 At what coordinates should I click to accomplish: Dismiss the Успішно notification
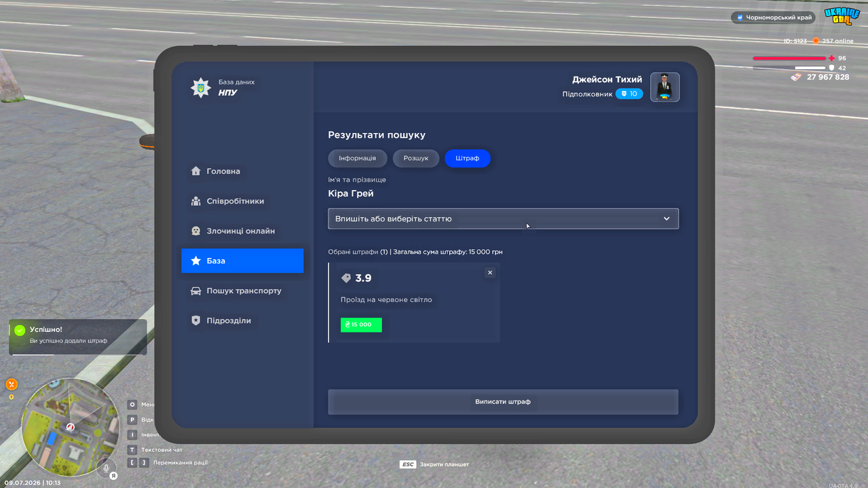click(78, 337)
